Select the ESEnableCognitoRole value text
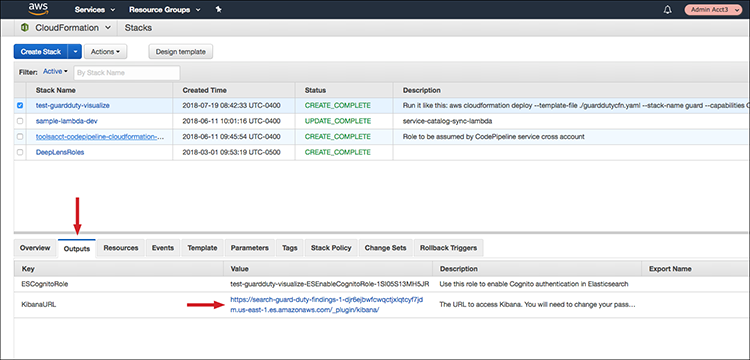The height and width of the screenshot is (360, 750). click(330, 284)
